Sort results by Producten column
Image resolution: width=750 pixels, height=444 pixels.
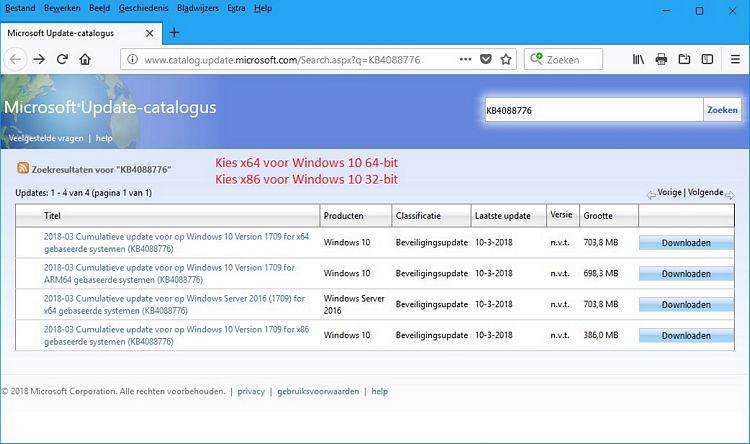click(343, 216)
